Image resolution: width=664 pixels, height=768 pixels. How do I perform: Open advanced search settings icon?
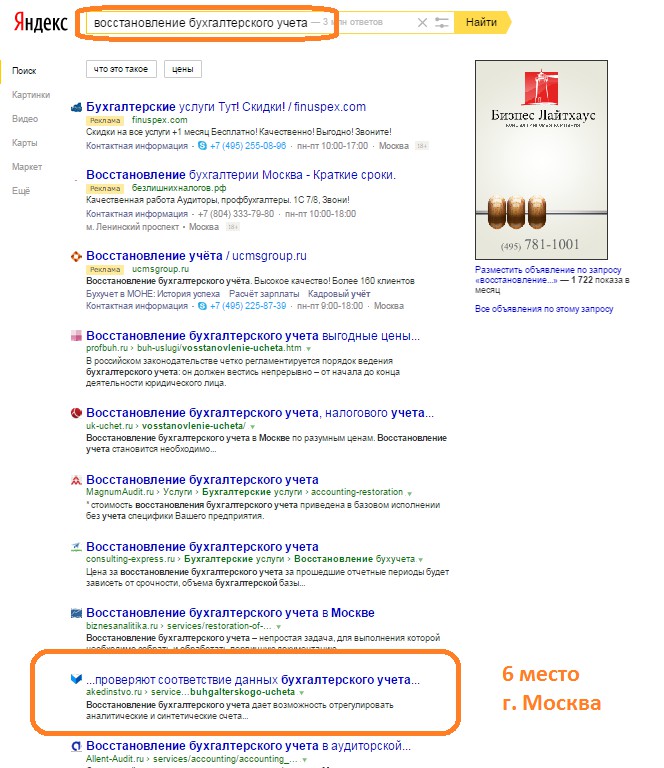click(x=442, y=23)
